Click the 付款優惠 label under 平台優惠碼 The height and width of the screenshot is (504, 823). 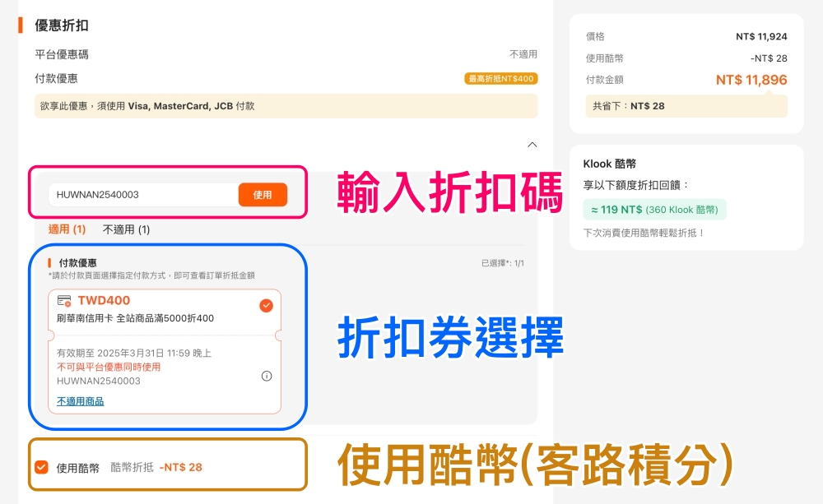tap(56, 79)
